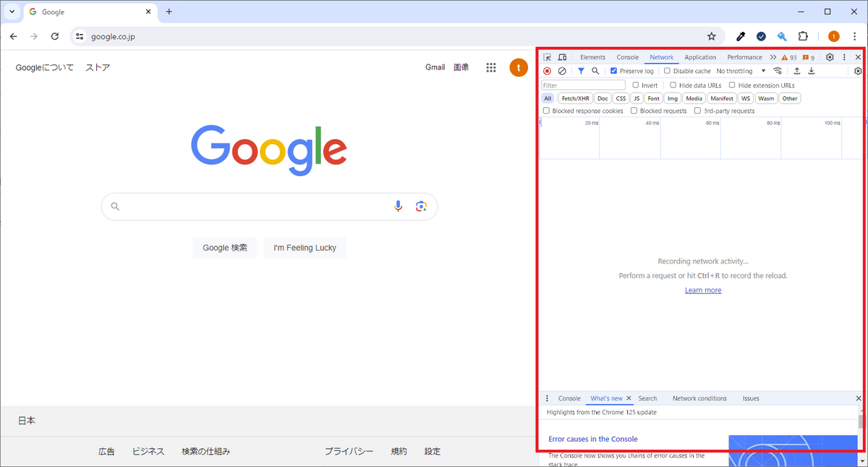Viewport: 868px width, 467px height.
Task: Uncheck Preserve log
Action: coord(614,71)
